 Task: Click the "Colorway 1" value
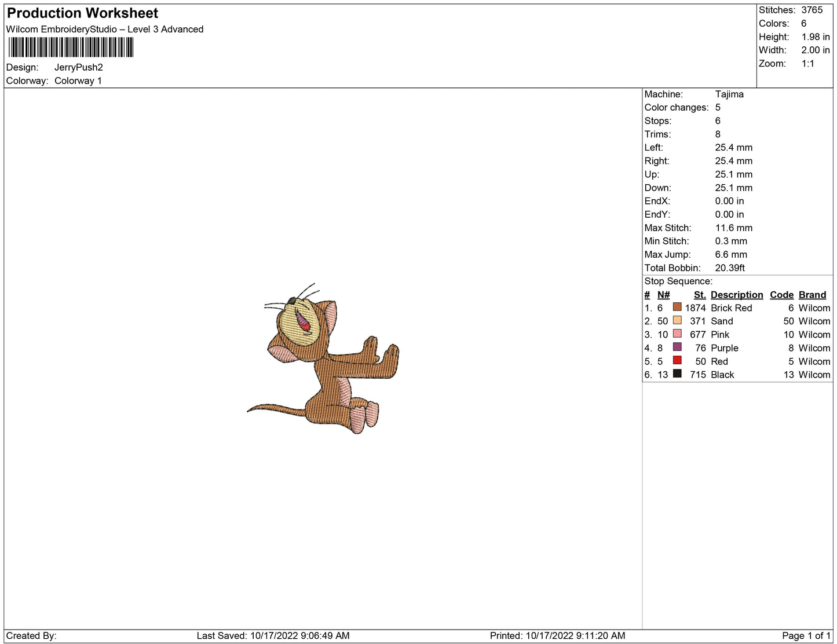click(x=78, y=80)
